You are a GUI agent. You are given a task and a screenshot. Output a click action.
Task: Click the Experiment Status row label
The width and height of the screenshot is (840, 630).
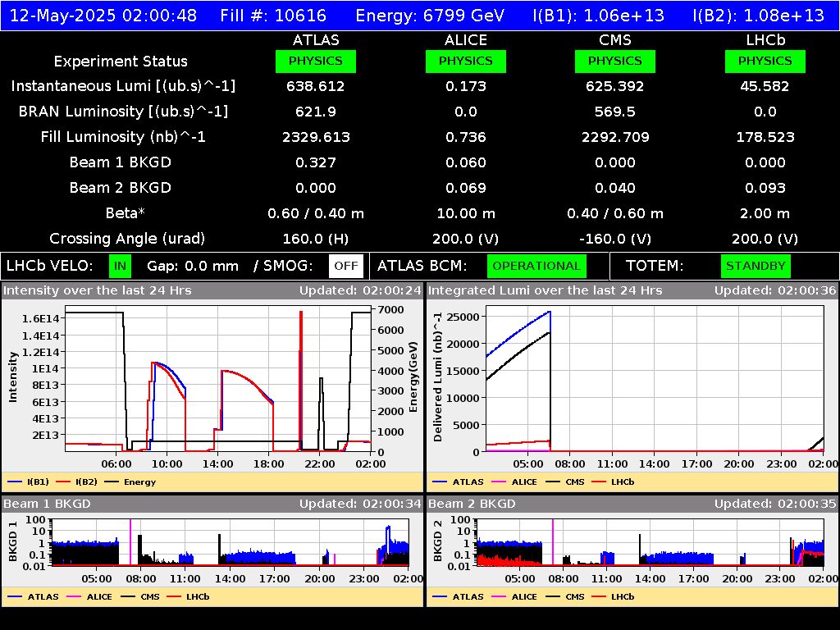(x=121, y=62)
